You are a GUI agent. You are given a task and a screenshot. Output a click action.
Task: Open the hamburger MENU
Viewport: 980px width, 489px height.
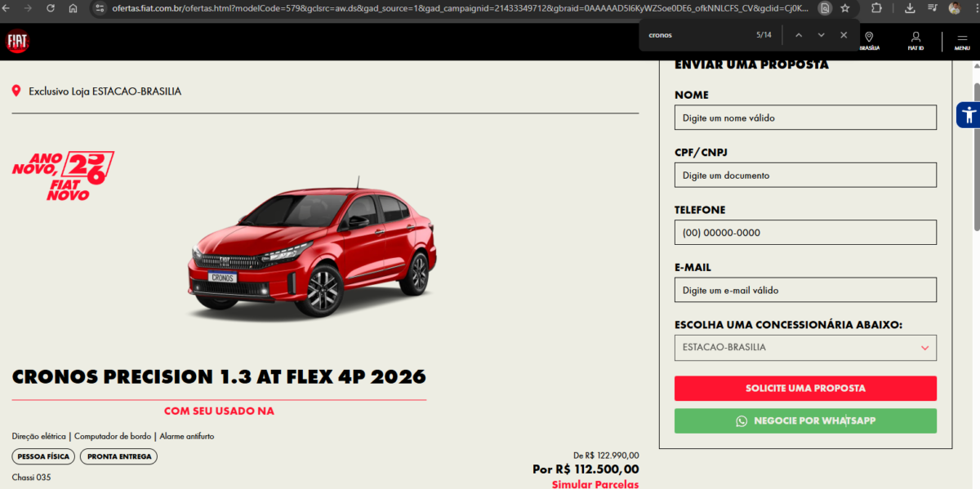(962, 41)
